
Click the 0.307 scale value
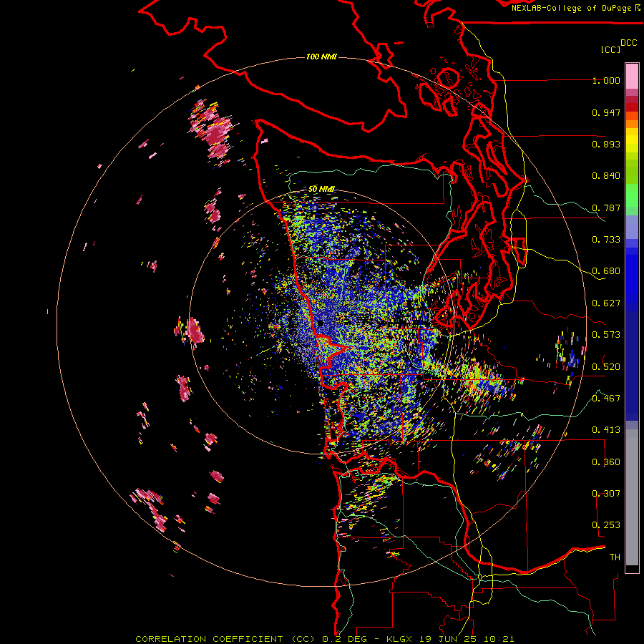[x=606, y=493]
